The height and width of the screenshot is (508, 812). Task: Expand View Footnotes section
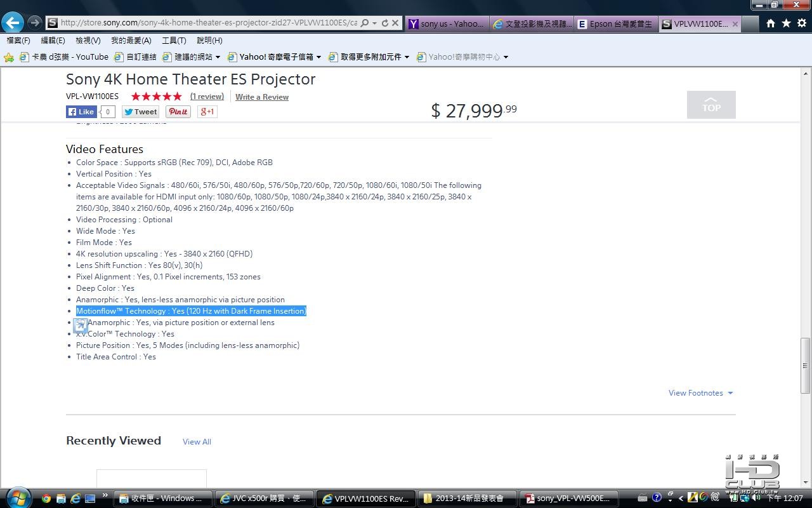tap(700, 393)
